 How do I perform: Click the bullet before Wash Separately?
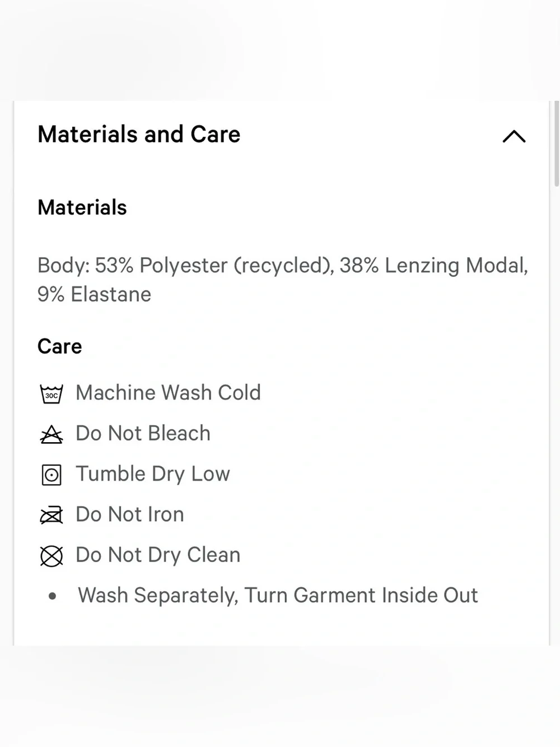[53, 596]
